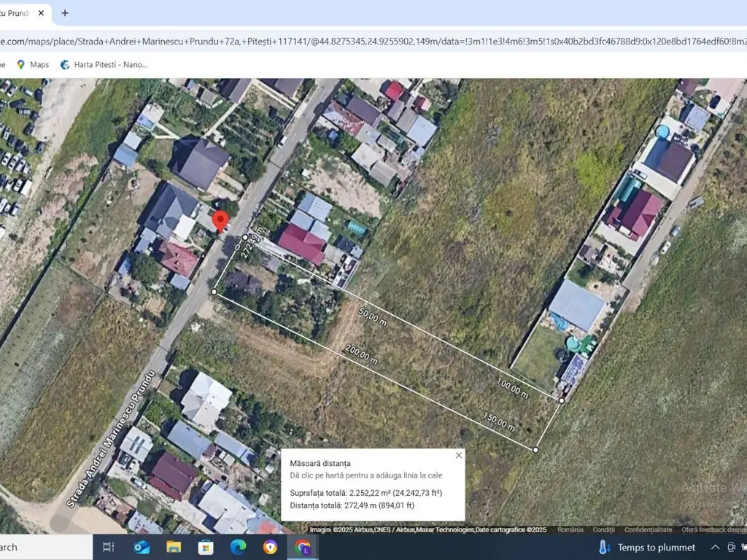Open the Maps bookmark
Screen dimensions: 747x560
(32, 65)
